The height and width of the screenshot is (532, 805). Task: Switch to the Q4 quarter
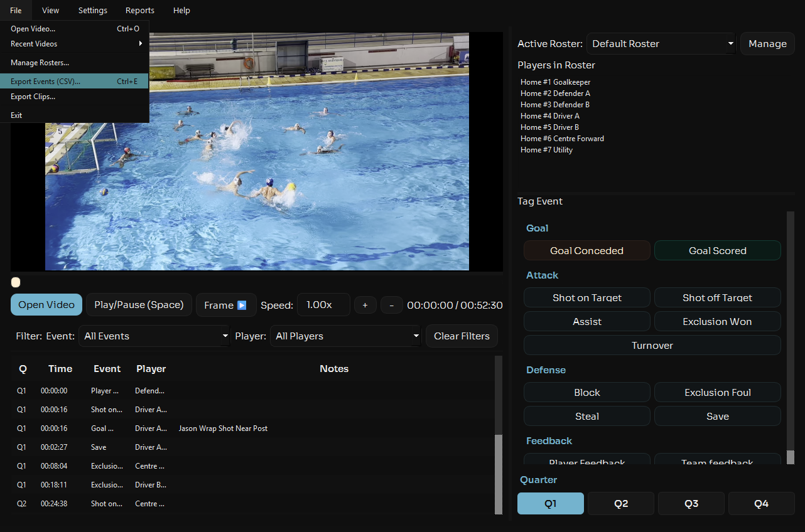[x=761, y=504]
